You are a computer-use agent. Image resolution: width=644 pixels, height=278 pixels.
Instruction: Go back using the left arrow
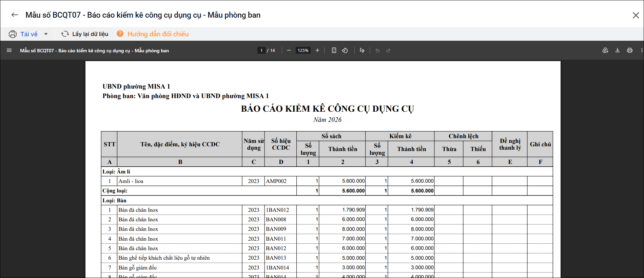click(15, 15)
